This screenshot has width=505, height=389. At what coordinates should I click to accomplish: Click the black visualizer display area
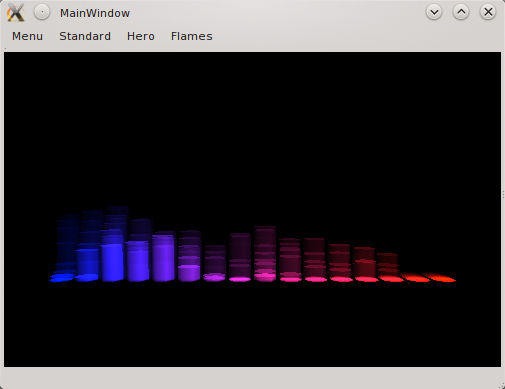coord(252,209)
